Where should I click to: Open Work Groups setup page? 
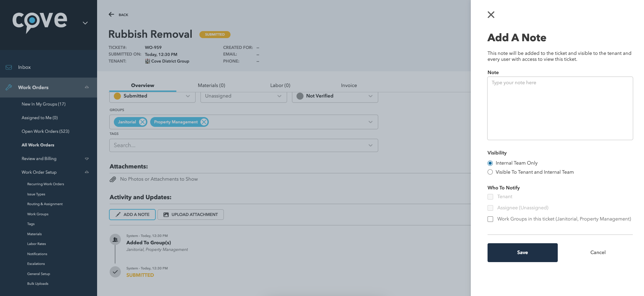(x=38, y=214)
